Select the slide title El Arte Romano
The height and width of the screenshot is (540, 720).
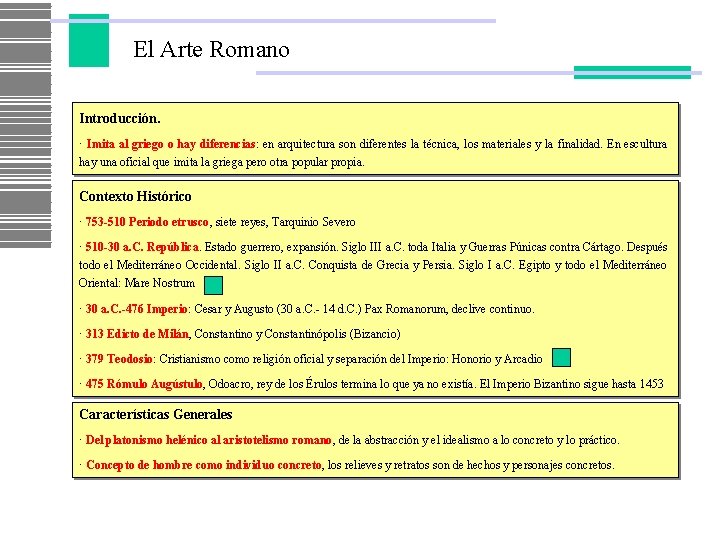pyautogui.click(x=211, y=50)
